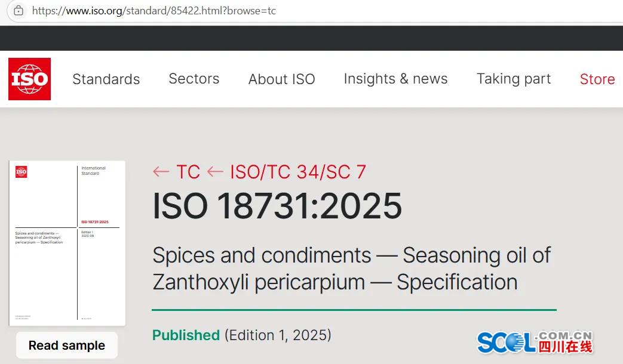The image size is (623, 364).
Task: Click the small ISO logo on the cover
Action: 22,172
